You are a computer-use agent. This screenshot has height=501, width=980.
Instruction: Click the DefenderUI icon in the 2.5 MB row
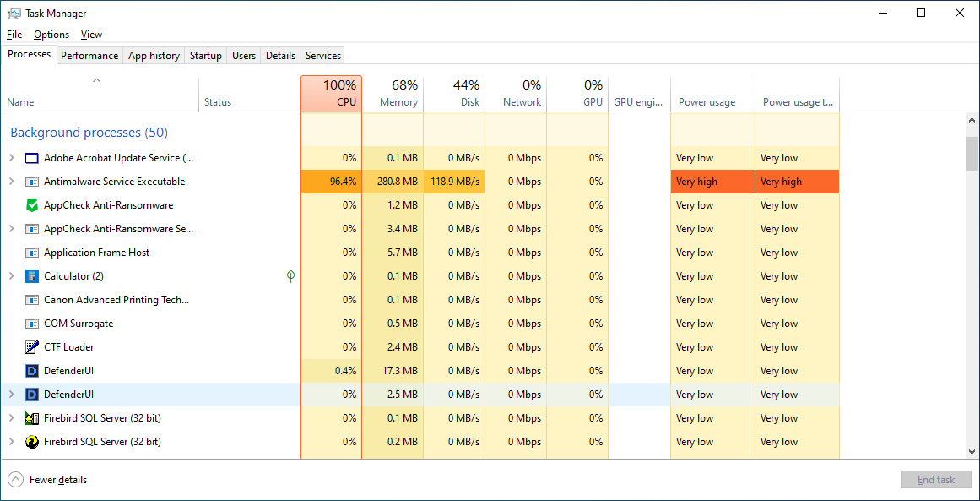(32, 395)
